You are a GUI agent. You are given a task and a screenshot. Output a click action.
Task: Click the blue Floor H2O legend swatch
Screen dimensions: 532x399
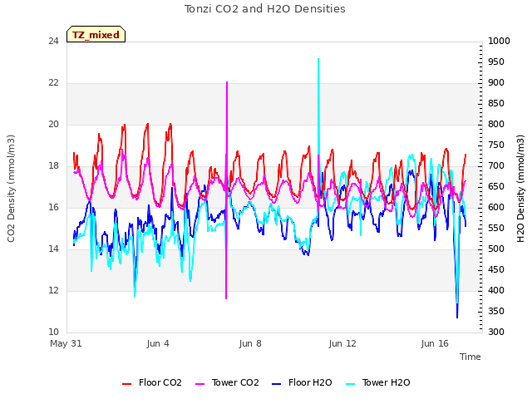tap(277, 384)
